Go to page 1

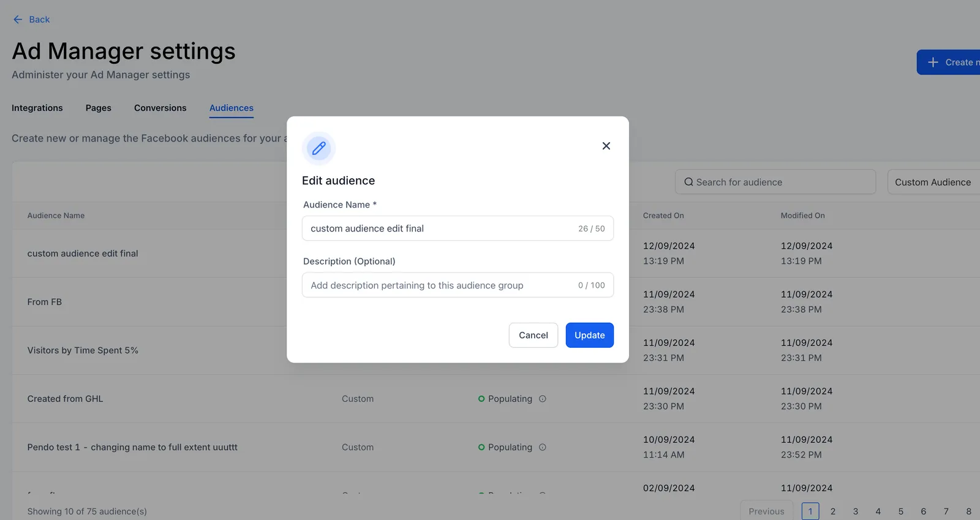(810, 511)
